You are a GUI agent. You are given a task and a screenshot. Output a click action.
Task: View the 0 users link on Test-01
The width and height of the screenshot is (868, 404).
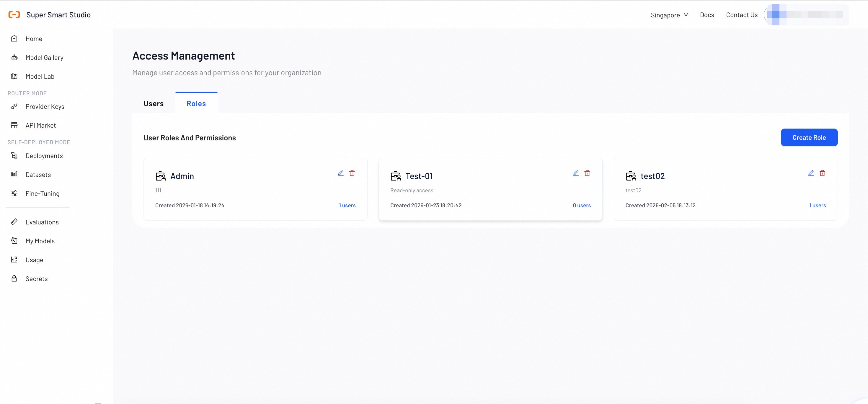tap(582, 205)
